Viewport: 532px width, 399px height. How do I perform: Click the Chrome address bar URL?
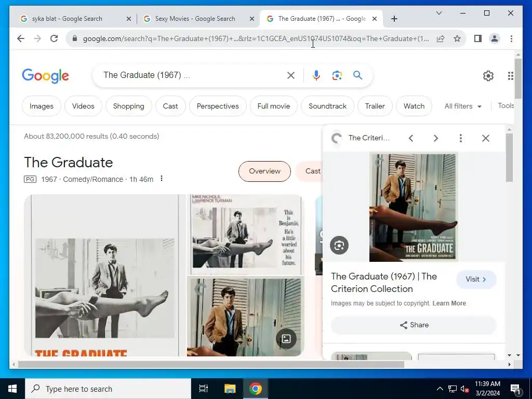pyautogui.click(x=256, y=38)
